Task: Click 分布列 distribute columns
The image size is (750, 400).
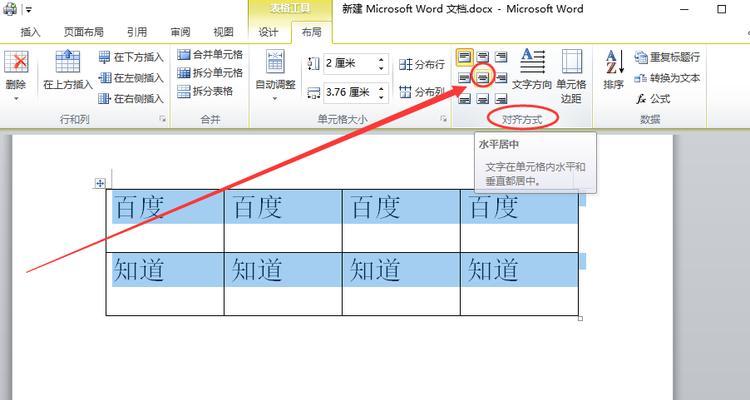Action: click(422, 92)
